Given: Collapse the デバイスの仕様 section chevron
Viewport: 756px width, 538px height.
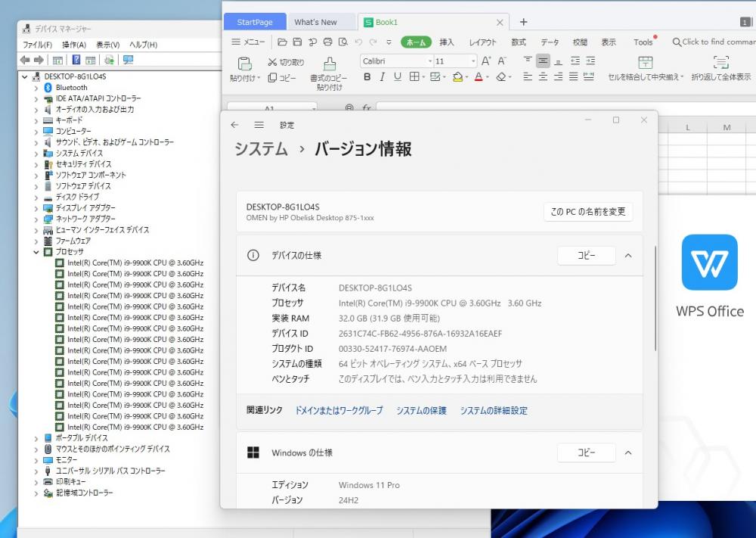Looking at the screenshot, I should (627, 256).
